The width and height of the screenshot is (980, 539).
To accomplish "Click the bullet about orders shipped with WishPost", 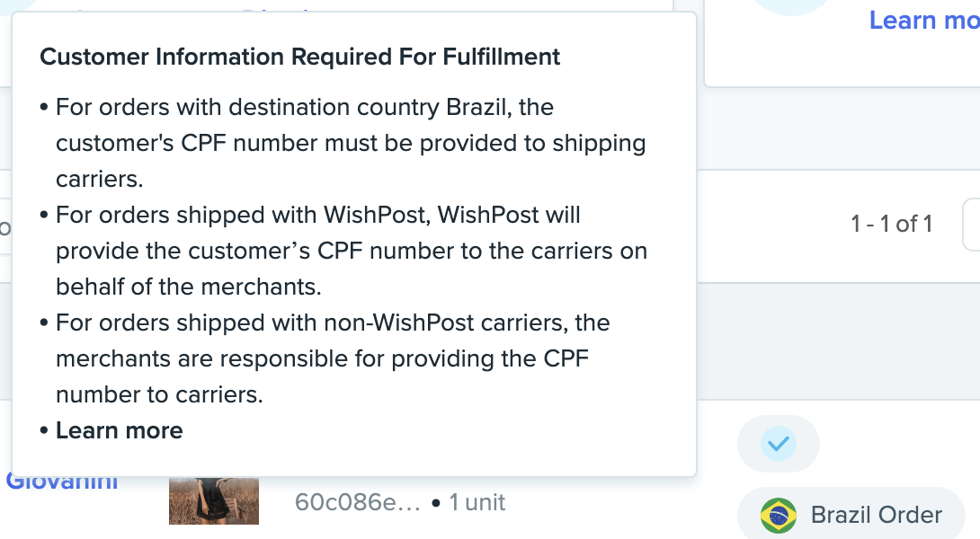I will (351, 251).
